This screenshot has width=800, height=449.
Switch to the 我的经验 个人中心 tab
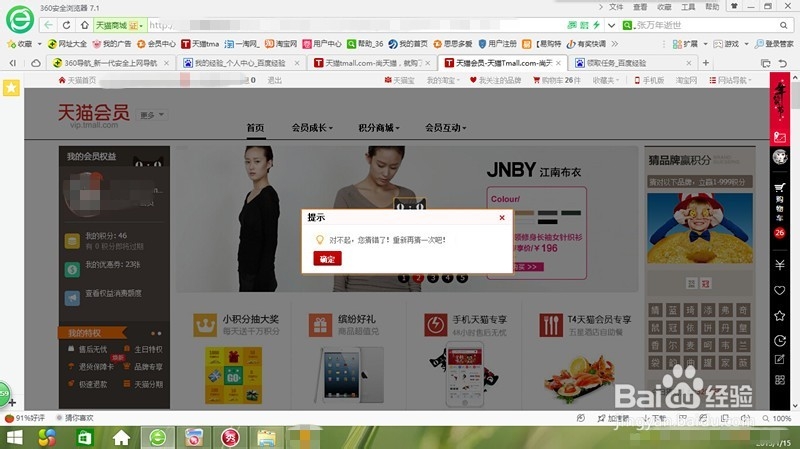(x=241, y=63)
